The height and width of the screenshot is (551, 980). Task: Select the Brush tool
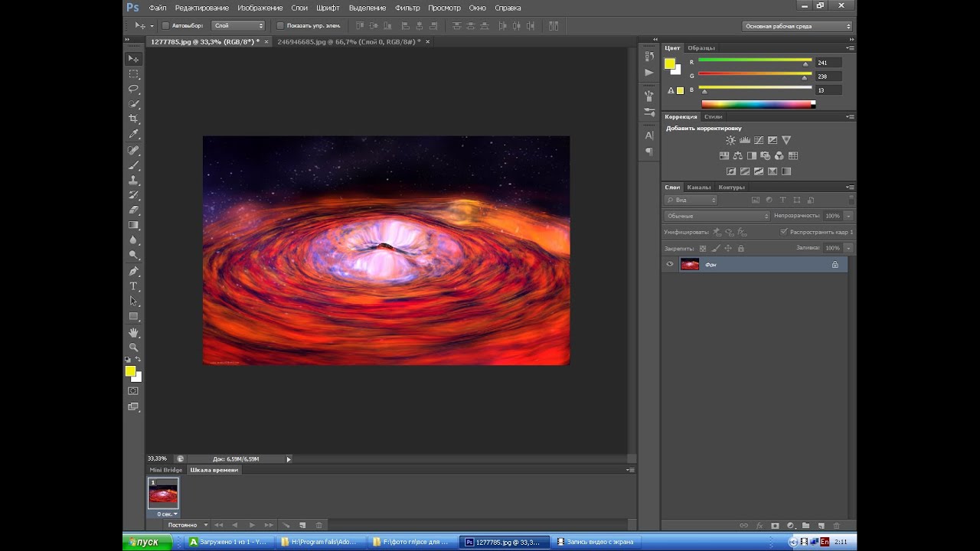point(134,165)
